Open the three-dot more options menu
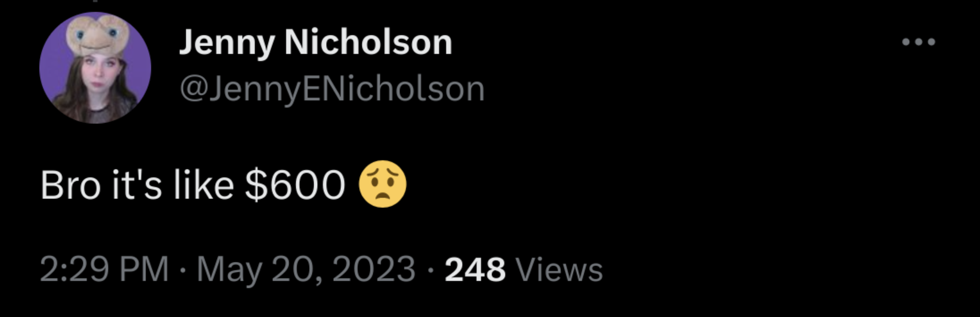This screenshot has width=980, height=317. (919, 42)
